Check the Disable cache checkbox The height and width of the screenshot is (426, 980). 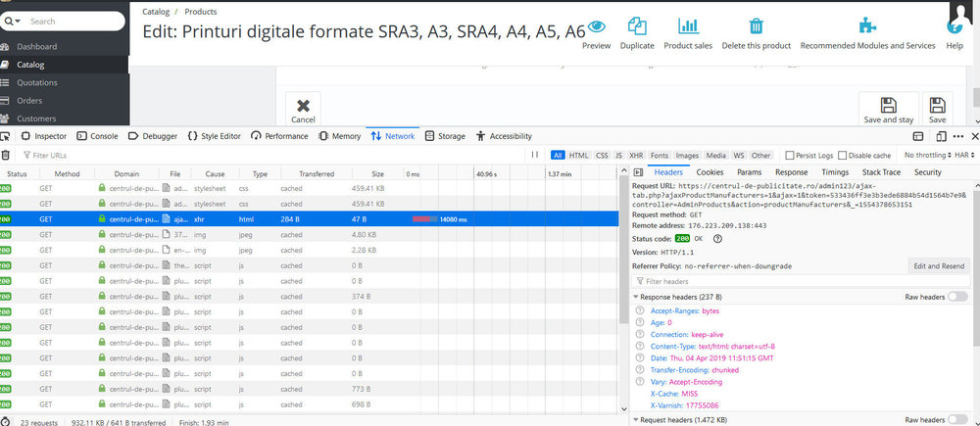point(843,155)
